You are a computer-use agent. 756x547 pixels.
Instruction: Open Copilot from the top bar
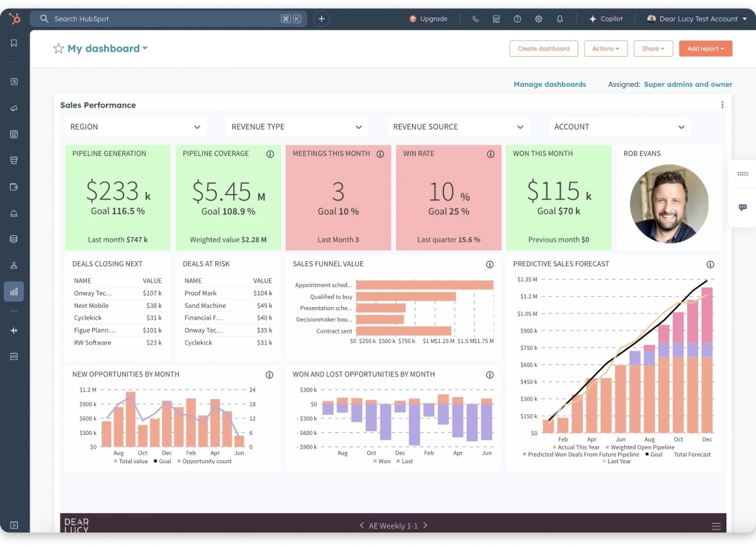[x=606, y=19]
